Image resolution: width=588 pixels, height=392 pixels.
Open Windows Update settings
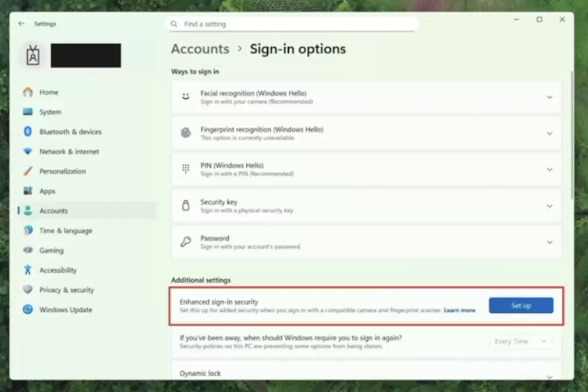[65, 309]
